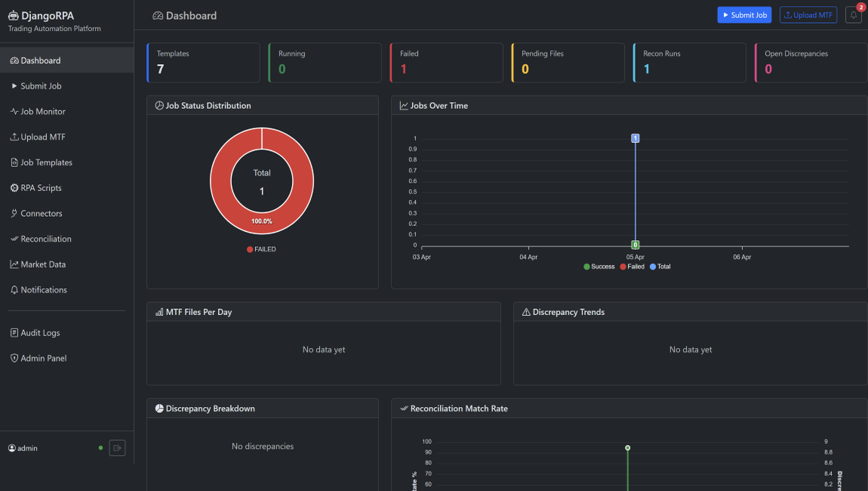Click the Upload MTF header button

808,14
